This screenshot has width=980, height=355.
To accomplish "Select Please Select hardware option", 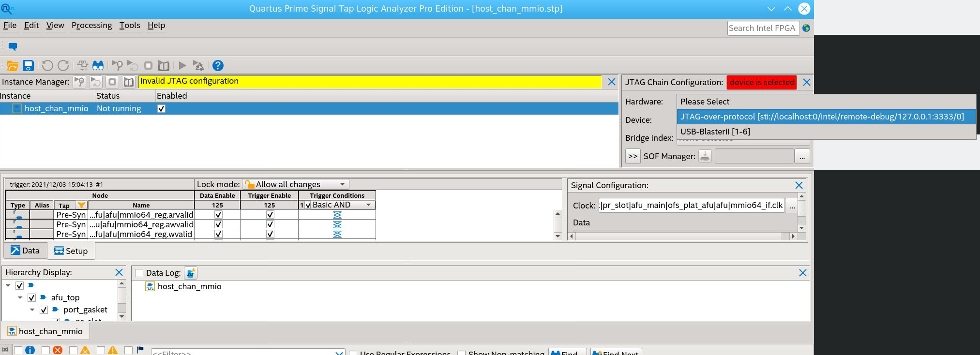I will (826, 102).
